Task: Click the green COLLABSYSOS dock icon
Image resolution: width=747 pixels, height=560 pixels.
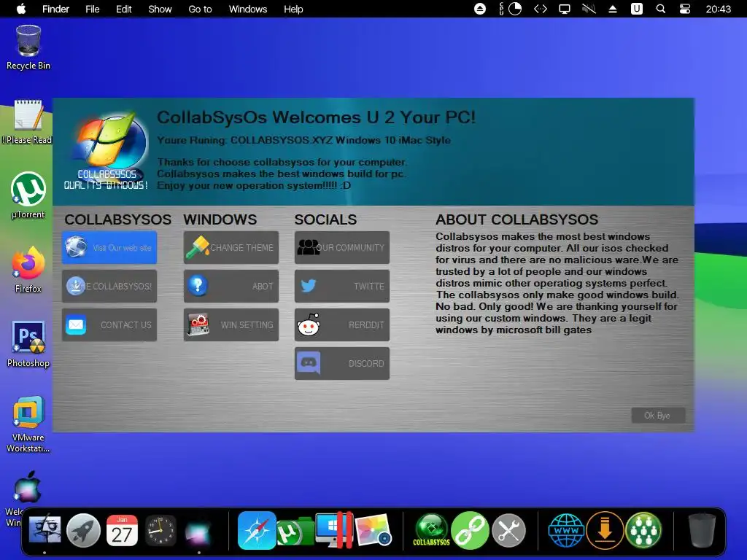Action: click(431, 530)
